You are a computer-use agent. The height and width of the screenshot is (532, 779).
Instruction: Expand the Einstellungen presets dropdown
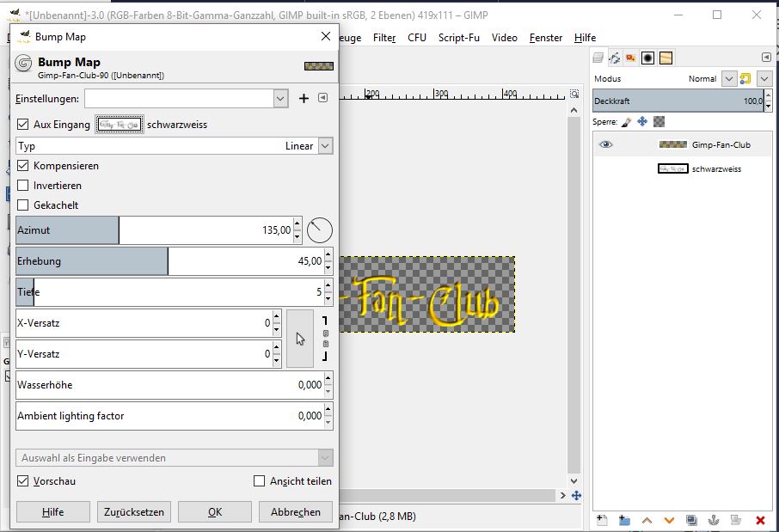(x=280, y=99)
